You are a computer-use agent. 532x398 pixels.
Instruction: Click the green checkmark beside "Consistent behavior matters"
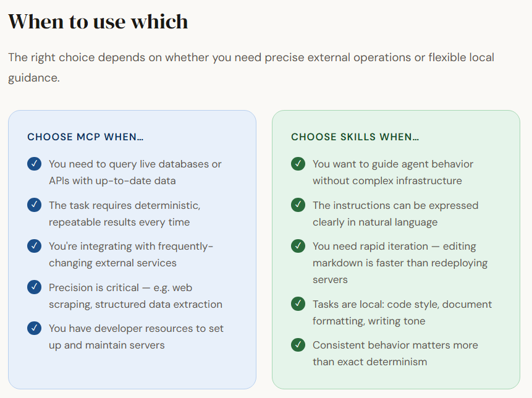tap(298, 345)
